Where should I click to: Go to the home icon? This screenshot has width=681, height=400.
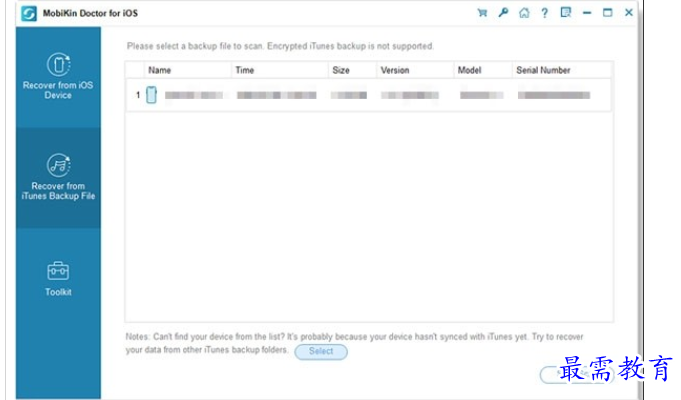(524, 13)
